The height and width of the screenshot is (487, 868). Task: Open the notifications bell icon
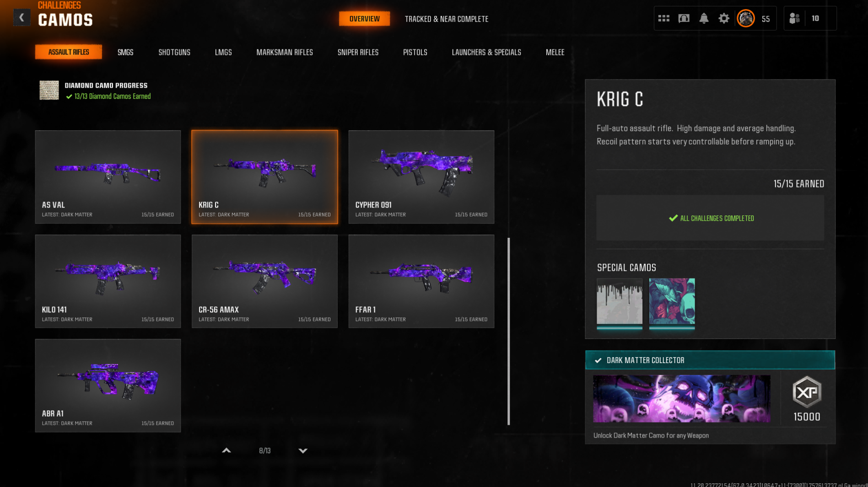pos(704,18)
